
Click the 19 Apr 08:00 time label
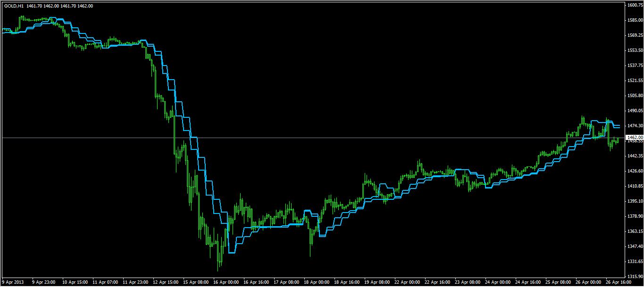tap(376, 282)
